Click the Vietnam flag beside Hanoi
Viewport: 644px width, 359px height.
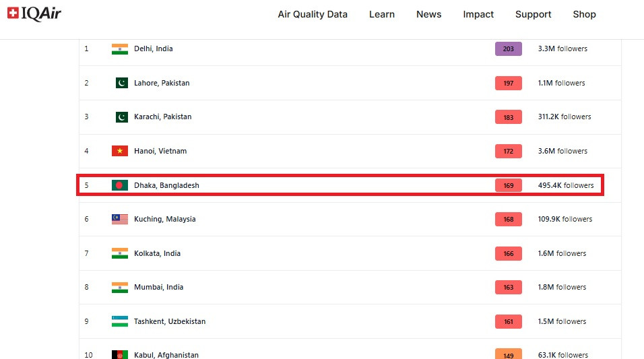(x=119, y=151)
